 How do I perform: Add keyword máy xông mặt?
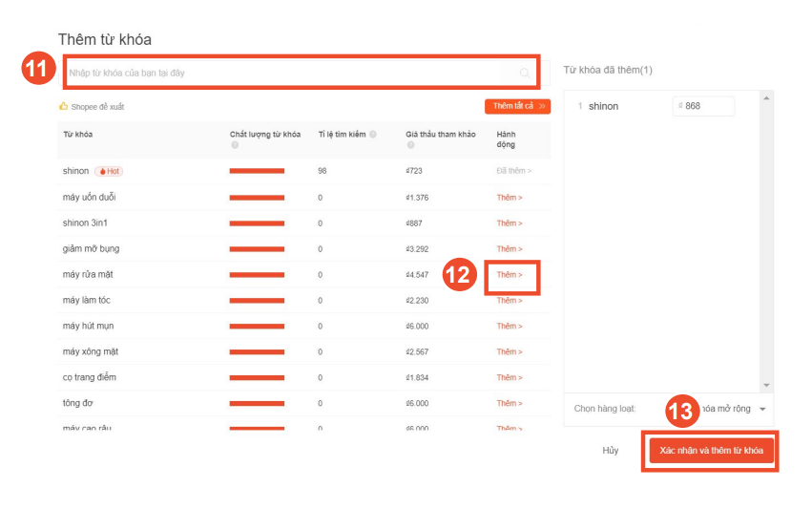tap(510, 351)
